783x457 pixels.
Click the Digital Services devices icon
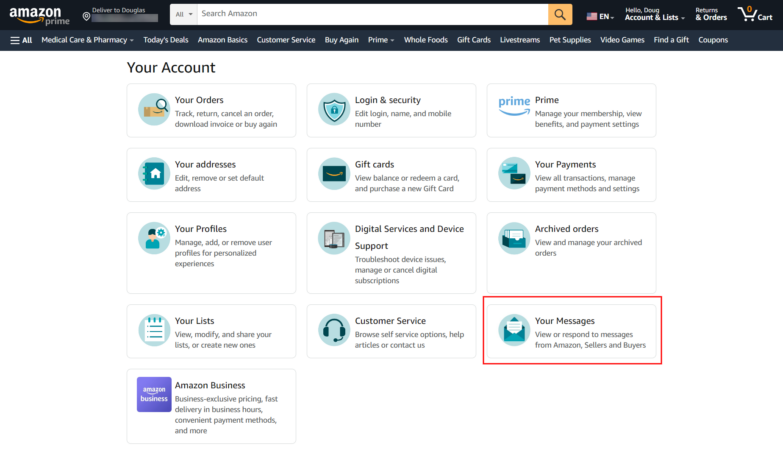pyautogui.click(x=334, y=238)
